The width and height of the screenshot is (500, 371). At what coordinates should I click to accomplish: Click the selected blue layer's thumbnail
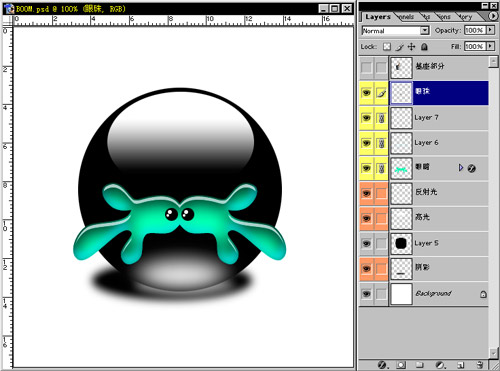pyautogui.click(x=401, y=93)
